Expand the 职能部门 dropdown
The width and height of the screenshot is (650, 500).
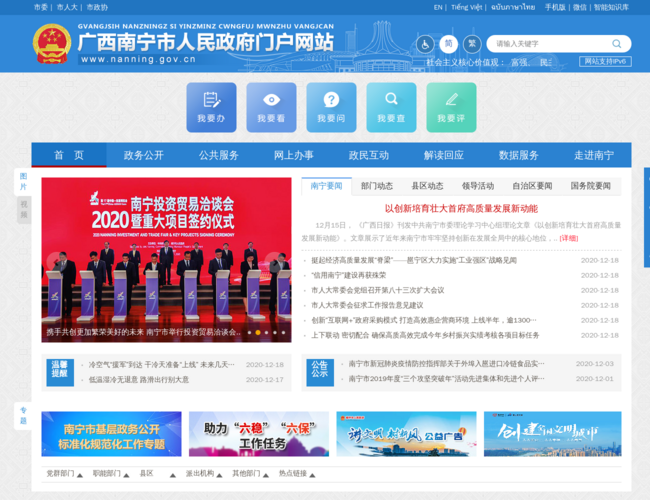[111, 473]
